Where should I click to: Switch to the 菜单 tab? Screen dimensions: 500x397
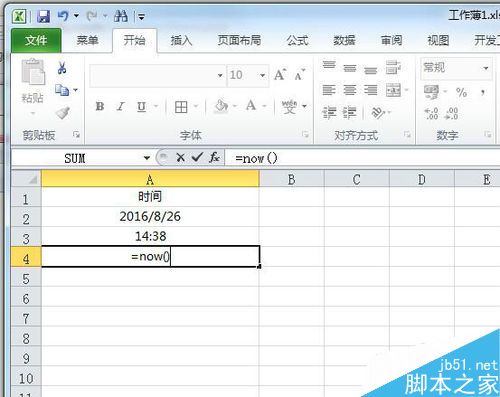[x=87, y=41]
